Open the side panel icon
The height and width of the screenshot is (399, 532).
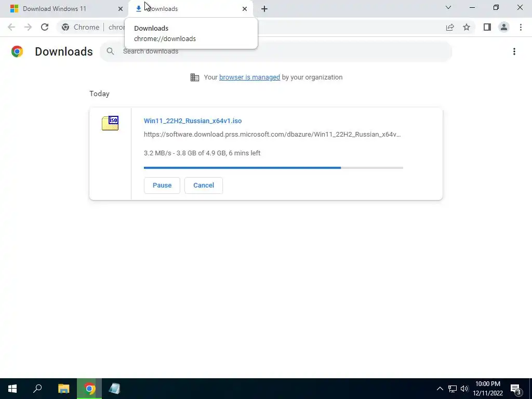point(487,27)
